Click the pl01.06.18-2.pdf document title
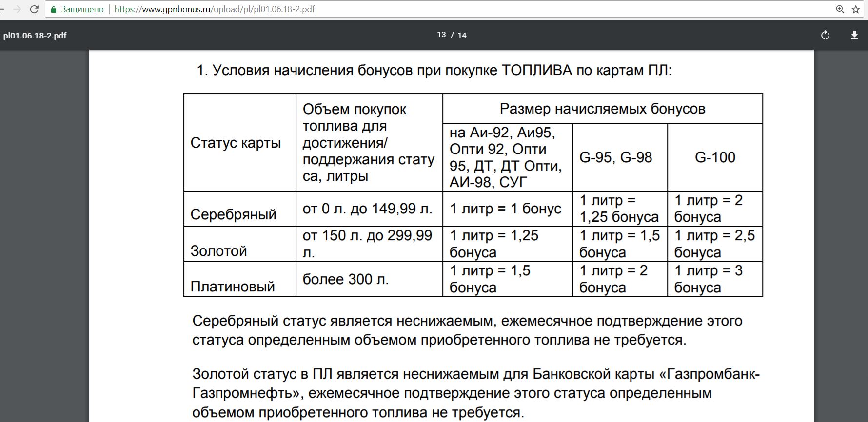 point(35,36)
